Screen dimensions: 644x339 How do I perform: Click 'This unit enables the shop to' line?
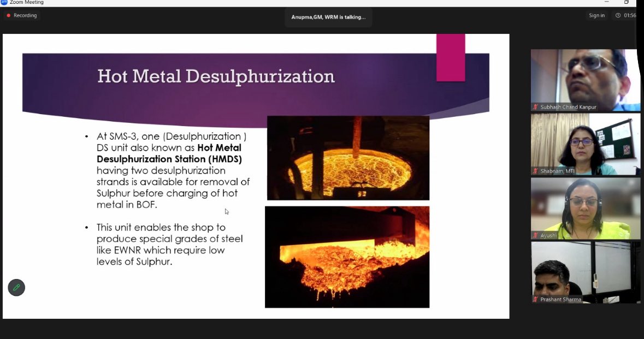coord(161,228)
